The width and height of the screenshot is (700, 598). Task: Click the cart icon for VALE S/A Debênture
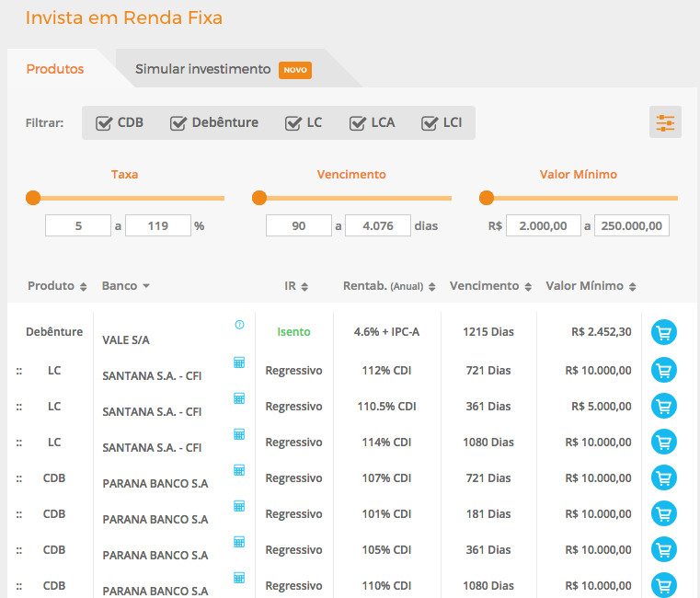point(663,332)
